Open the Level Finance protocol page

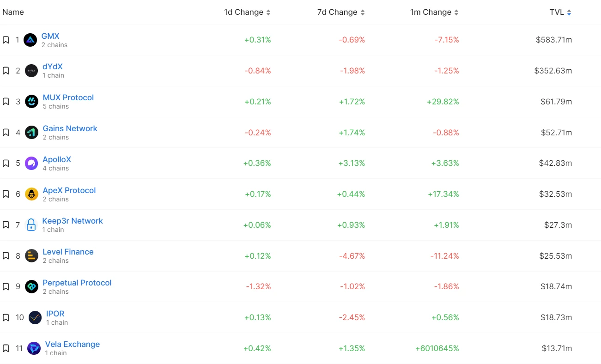pyautogui.click(x=68, y=252)
